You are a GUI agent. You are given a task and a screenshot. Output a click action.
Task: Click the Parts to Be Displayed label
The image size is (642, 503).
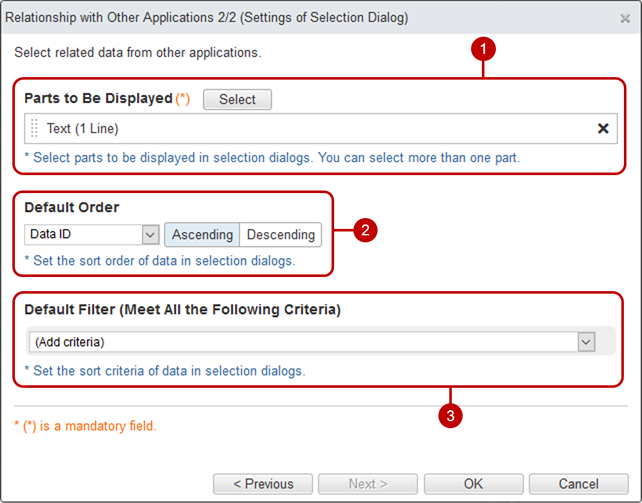98,98
